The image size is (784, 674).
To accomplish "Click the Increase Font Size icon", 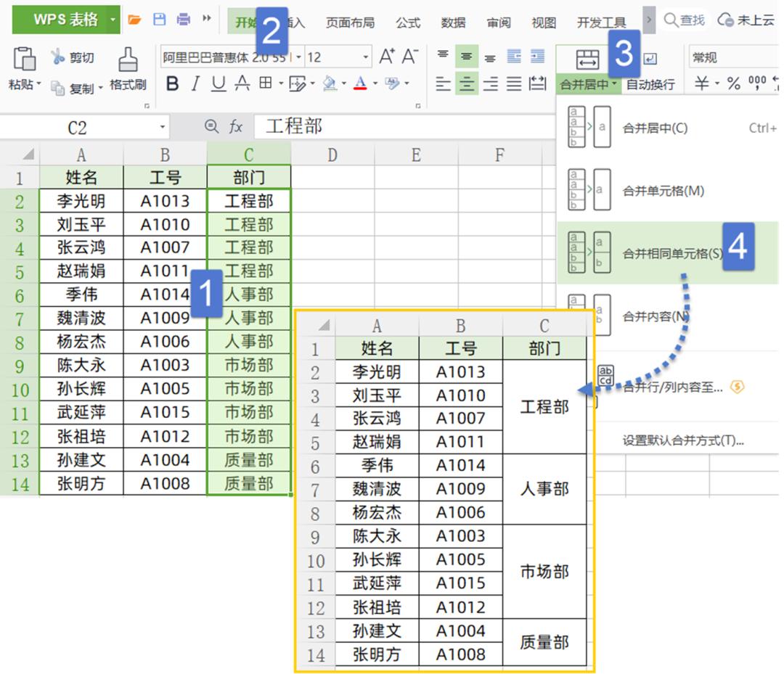I will pos(387,54).
